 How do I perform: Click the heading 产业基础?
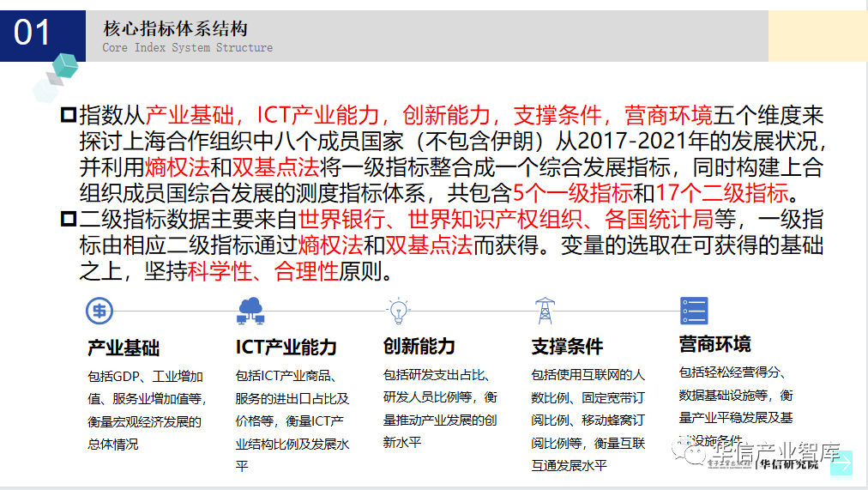124,348
